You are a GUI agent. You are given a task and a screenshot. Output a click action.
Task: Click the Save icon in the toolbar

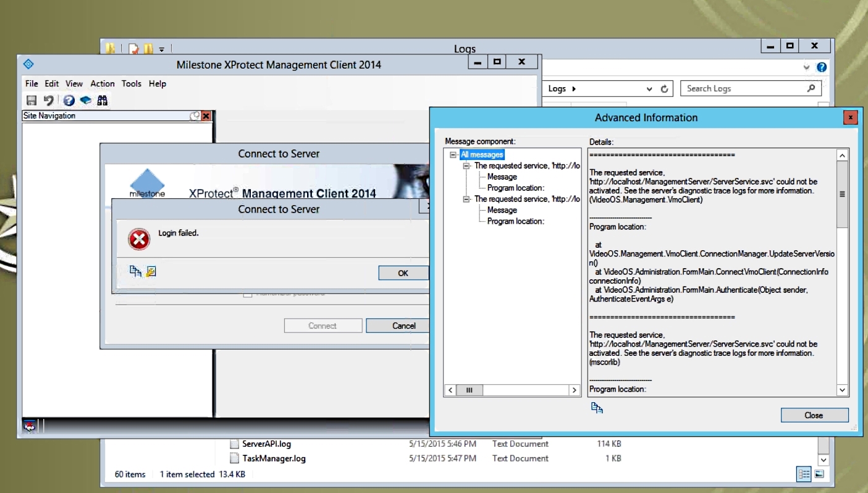pos(33,100)
